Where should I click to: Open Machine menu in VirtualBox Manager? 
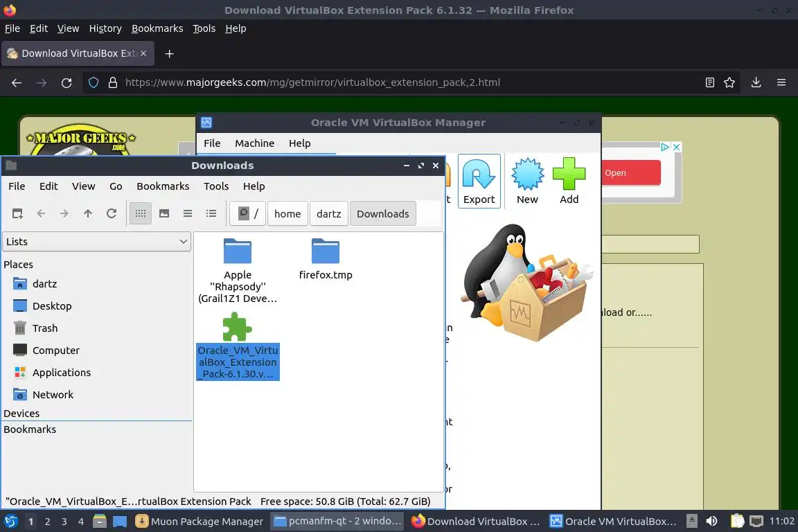point(254,143)
